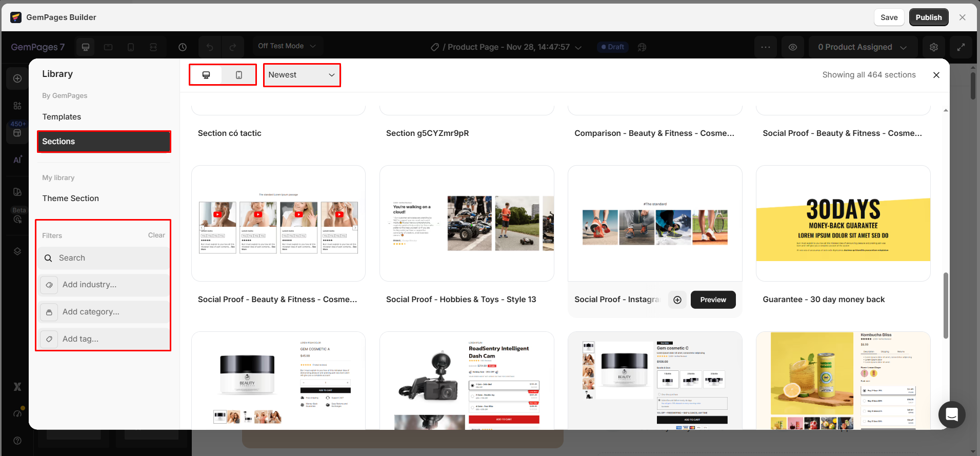980x456 pixels.
Task: Close the GemPages Builder window
Action: pos(963,17)
